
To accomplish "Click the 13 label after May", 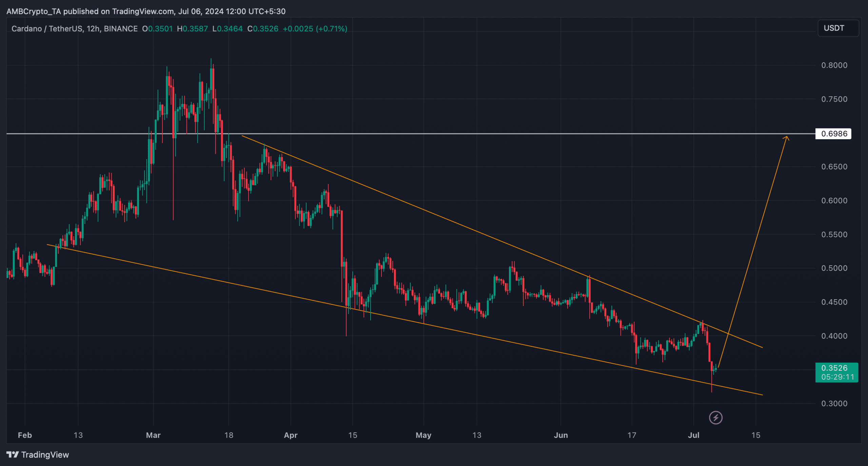I will tap(477, 435).
